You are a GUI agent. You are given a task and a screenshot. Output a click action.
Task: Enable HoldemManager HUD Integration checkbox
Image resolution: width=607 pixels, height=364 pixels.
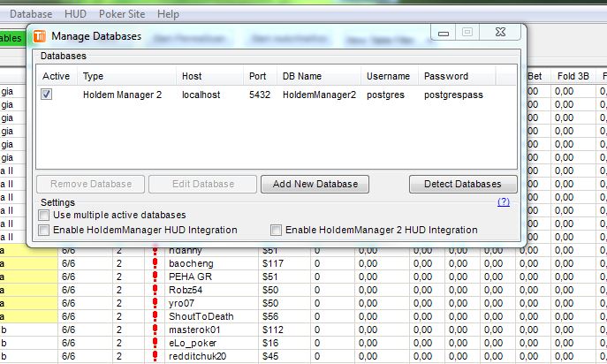point(44,230)
